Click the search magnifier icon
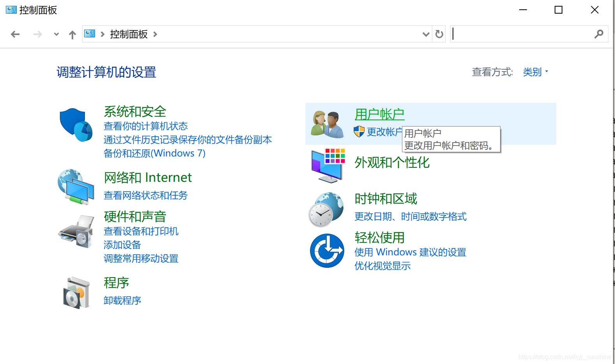Image resolution: width=615 pixels, height=364 pixels. coord(599,34)
